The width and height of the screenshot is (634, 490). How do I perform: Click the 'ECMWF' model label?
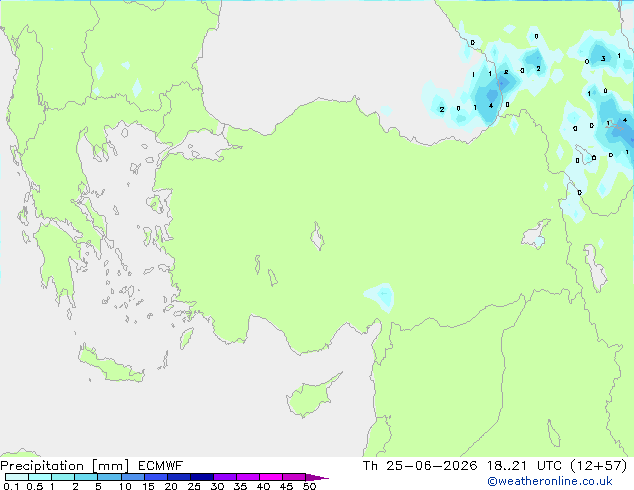(x=161, y=466)
